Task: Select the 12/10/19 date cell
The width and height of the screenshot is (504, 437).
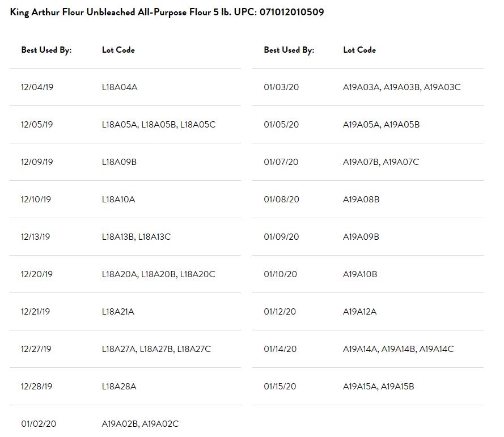Action: (x=36, y=200)
